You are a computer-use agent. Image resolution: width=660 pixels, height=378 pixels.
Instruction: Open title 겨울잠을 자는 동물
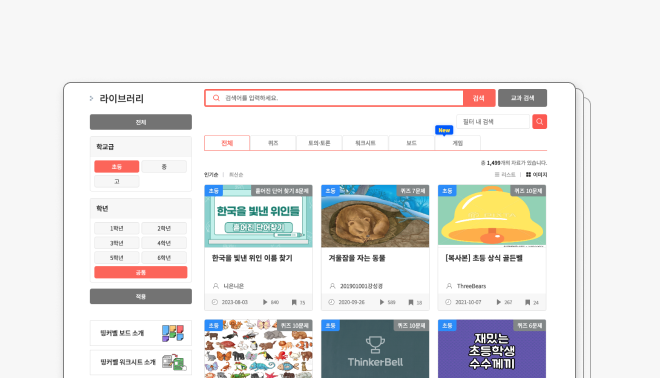click(x=357, y=258)
